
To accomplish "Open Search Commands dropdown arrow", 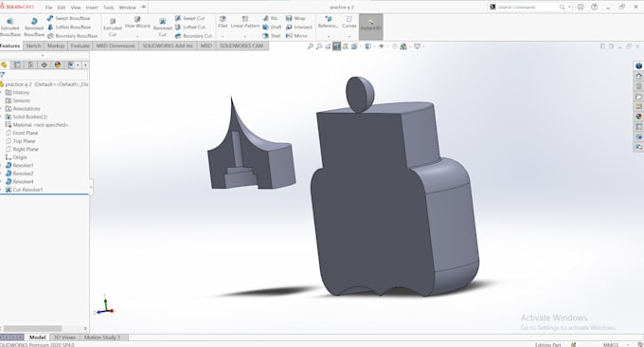I will click(569, 7).
